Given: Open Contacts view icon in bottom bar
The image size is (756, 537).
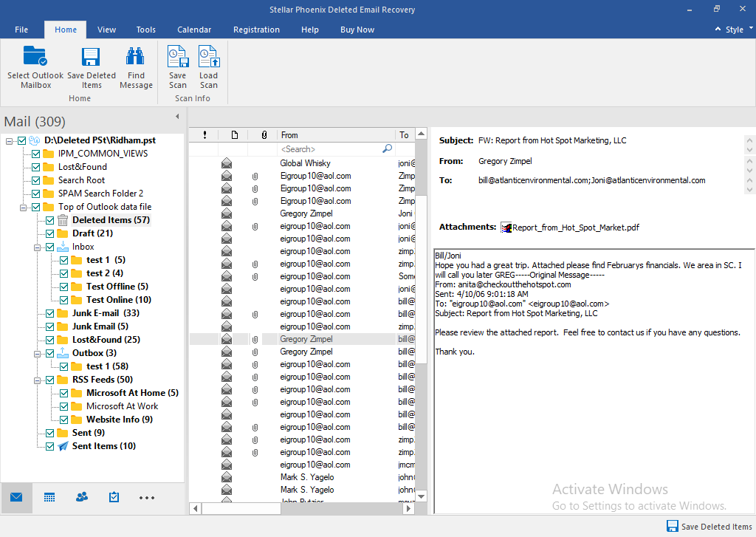Looking at the screenshot, I should (x=82, y=497).
